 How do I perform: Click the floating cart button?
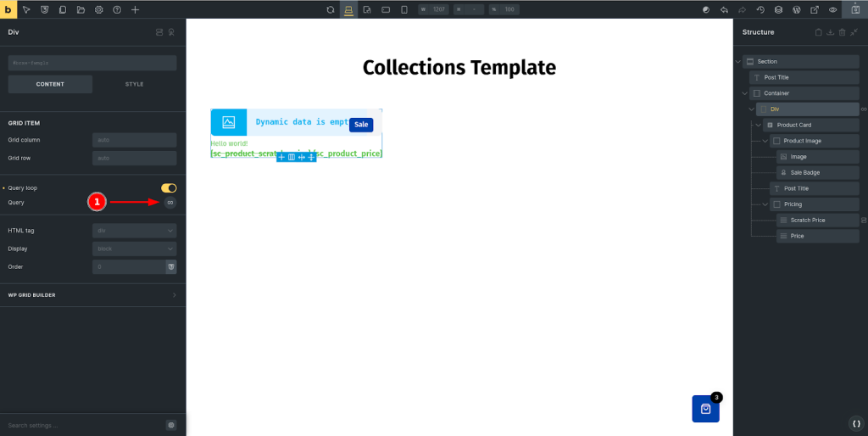(705, 409)
